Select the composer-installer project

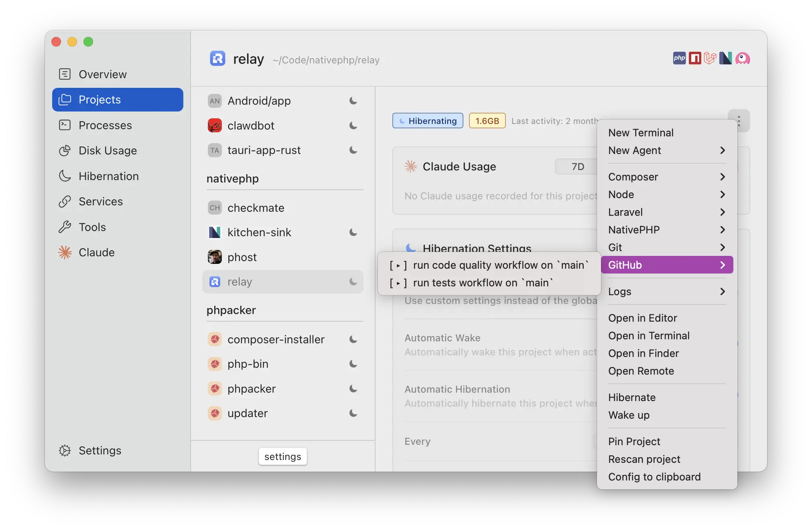pos(283,339)
